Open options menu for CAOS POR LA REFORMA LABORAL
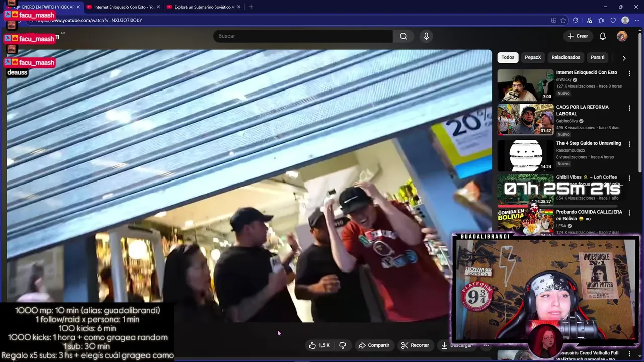Image resolution: width=644 pixels, height=362 pixels. 629,108
